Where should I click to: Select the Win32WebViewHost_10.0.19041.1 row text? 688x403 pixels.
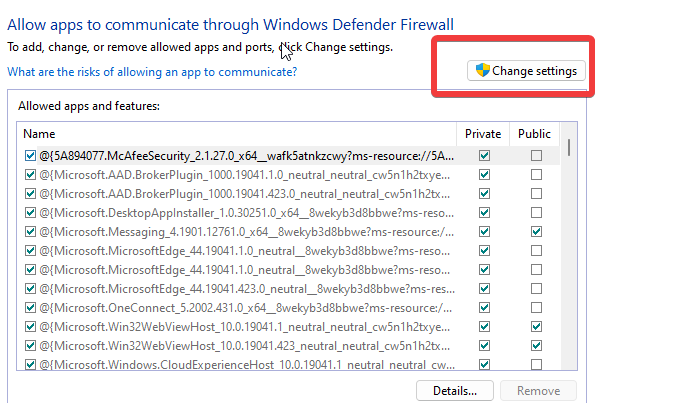(244, 327)
